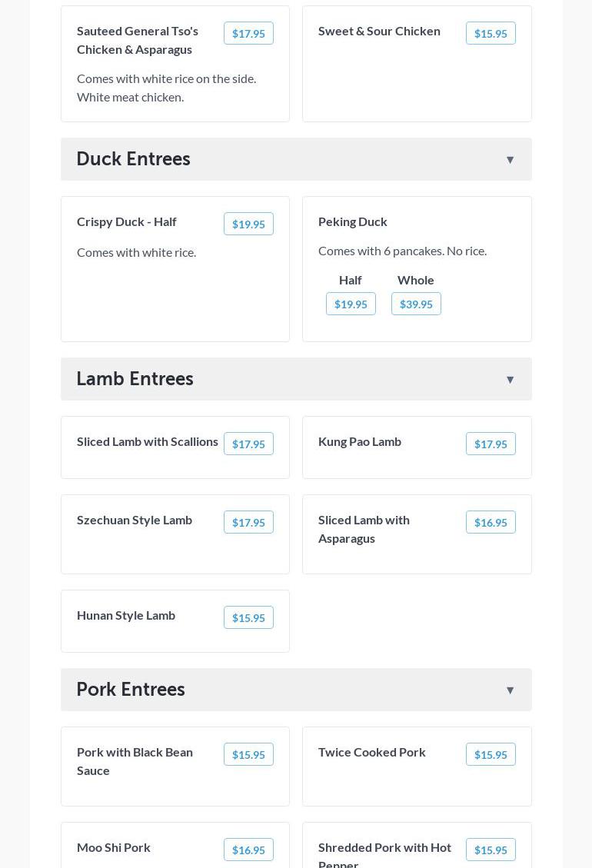Collapse the Lamb Entrees section arrow
Screen dimensions: 592x868
click(x=510, y=380)
